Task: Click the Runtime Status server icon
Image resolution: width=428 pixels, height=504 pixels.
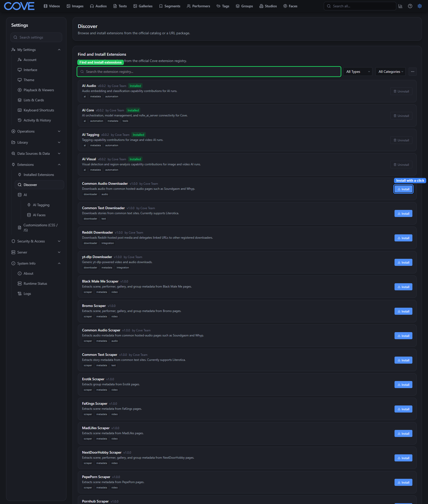Action: click(x=20, y=283)
